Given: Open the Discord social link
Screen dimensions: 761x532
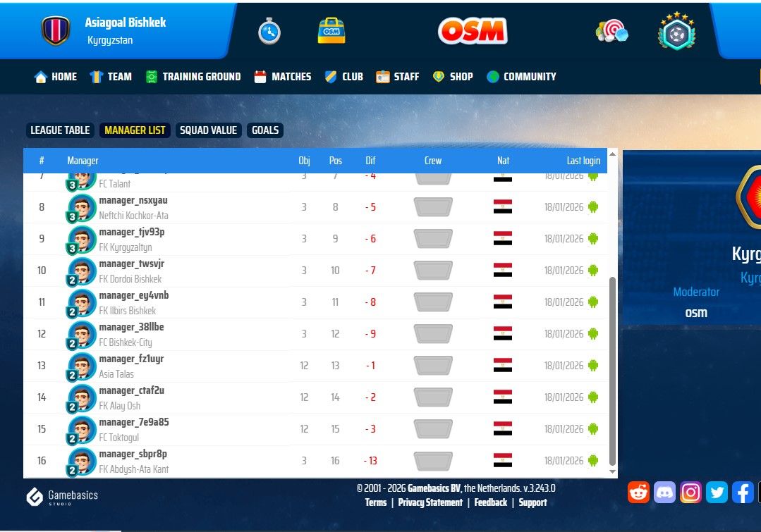Looking at the screenshot, I should (664, 492).
